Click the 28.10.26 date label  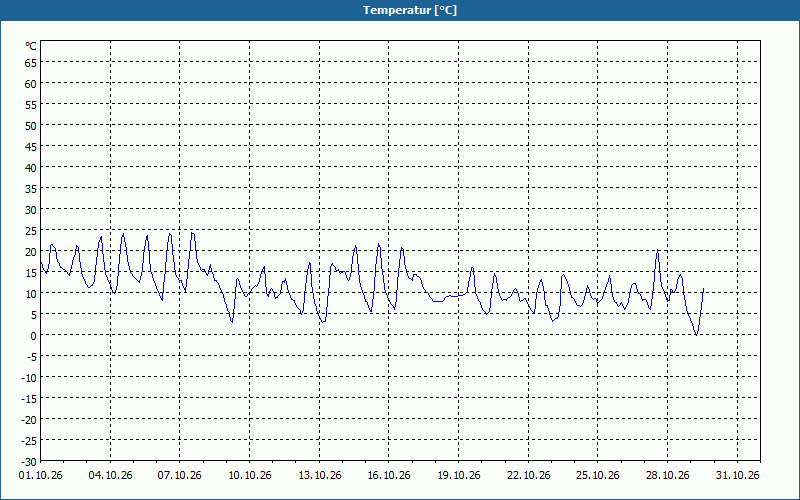point(667,476)
